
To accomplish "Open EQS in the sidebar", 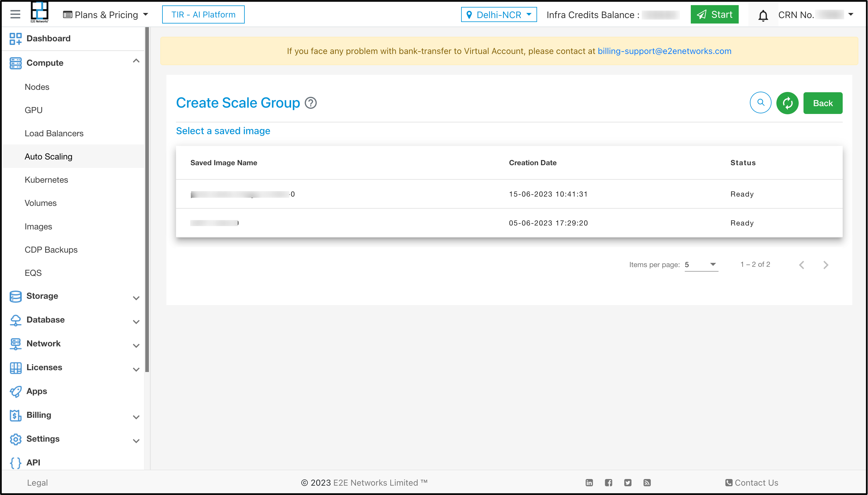I will pos(33,273).
